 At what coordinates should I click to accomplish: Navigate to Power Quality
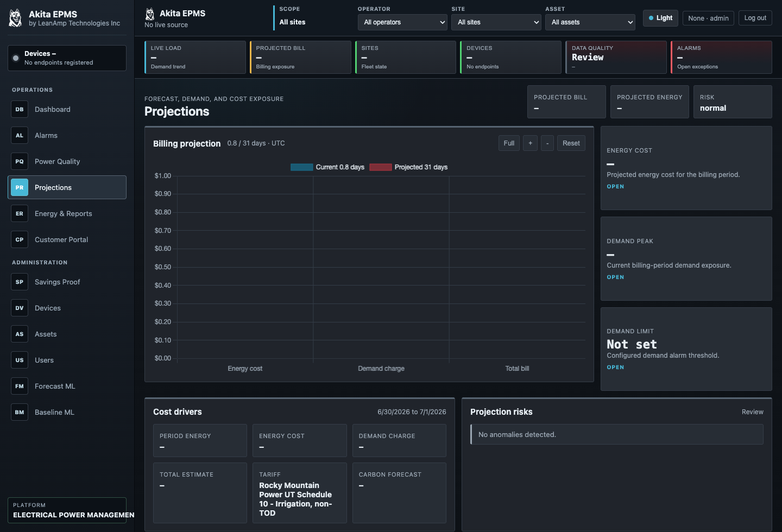point(67,161)
